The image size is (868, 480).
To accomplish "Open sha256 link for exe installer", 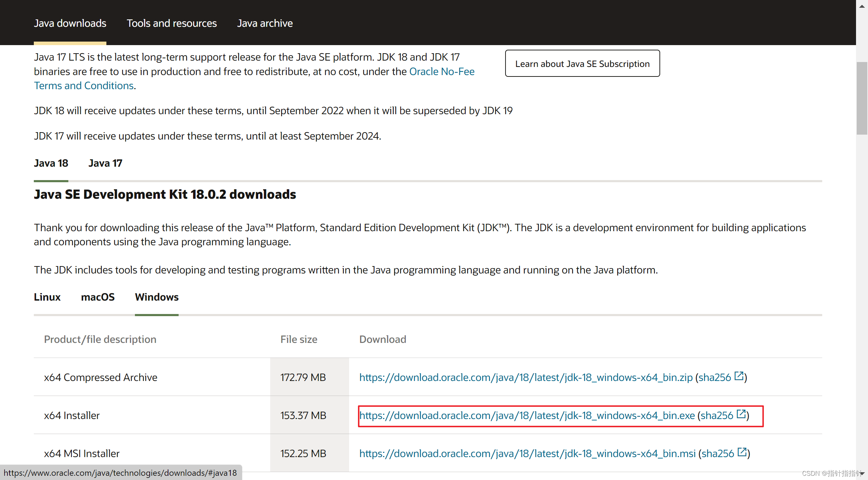I will (717, 416).
